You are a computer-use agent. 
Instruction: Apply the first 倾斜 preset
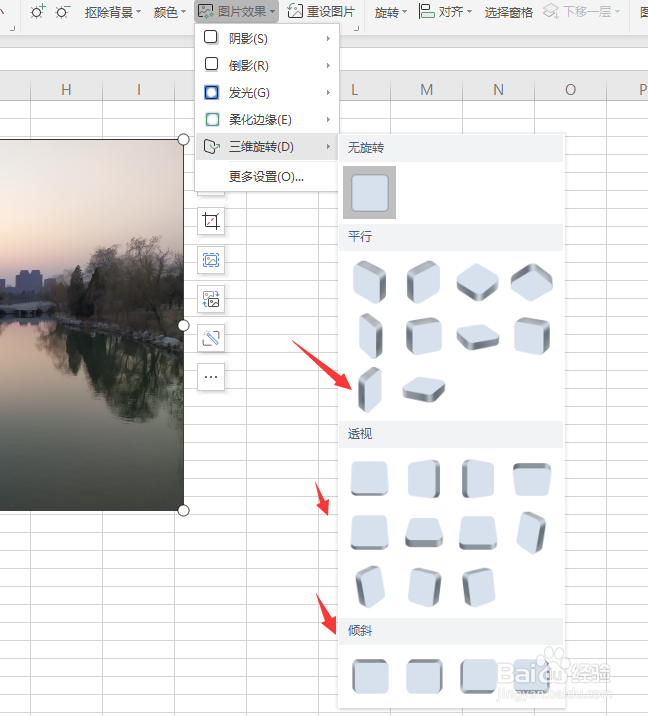pos(370,676)
